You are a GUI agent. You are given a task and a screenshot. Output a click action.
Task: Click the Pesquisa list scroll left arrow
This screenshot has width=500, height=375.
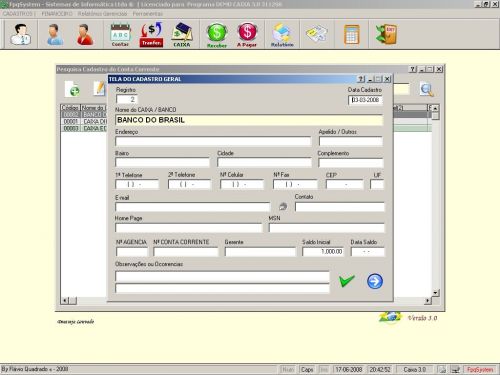click(65, 301)
